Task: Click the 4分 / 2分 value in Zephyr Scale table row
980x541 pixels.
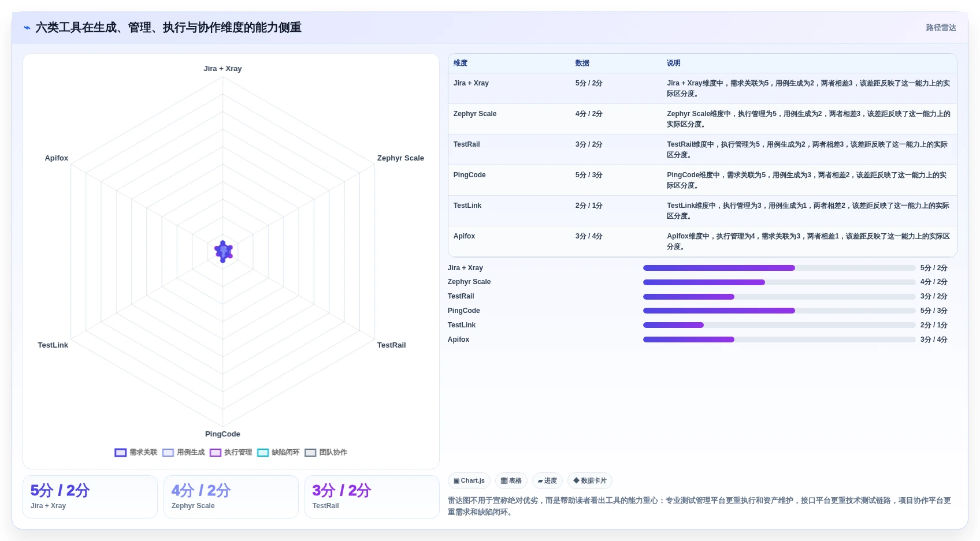Action: click(589, 114)
